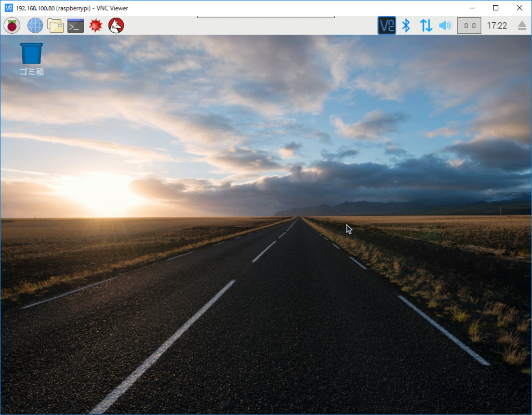
Task: Click the eject media icon
Action: tap(522, 25)
